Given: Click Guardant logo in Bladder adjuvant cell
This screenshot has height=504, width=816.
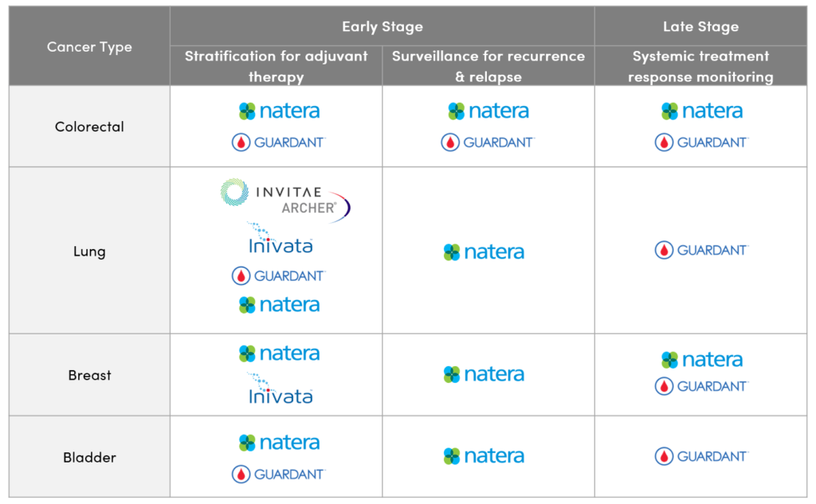Looking at the screenshot, I should pyautogui.click(x=278, y=474).
